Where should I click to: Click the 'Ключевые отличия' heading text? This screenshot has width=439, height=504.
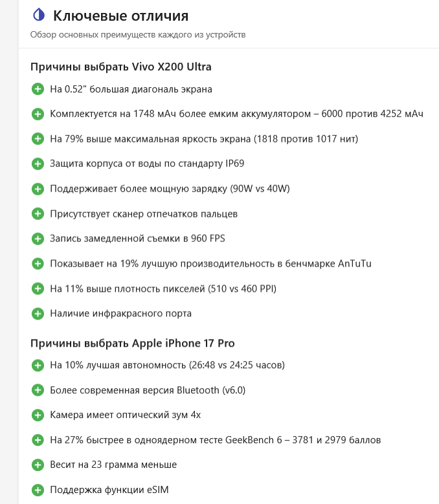pos(121,16)
